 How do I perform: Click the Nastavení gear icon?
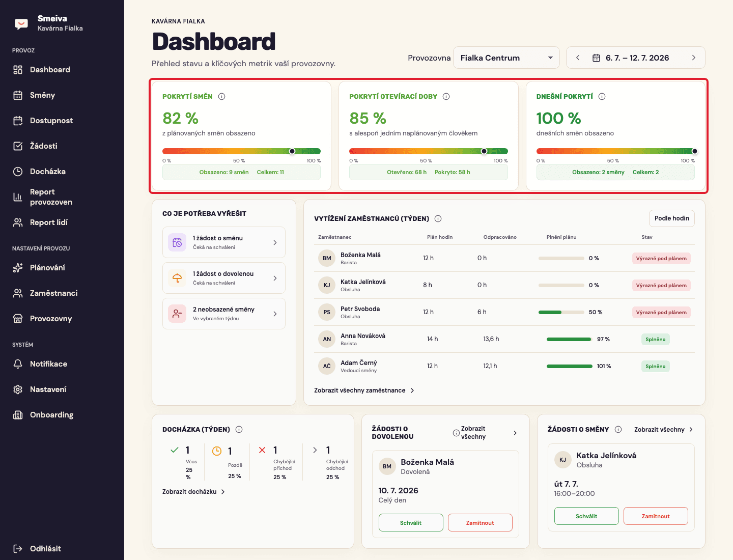click(x=18, y=389)
